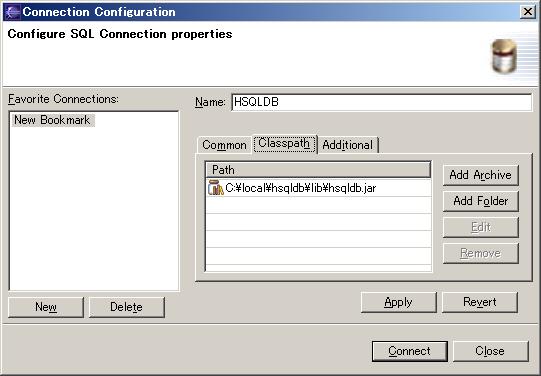Viewport: 541px width, 376px height.
Task: Connect to the HSQLDB database
Action: click(410, 351)
